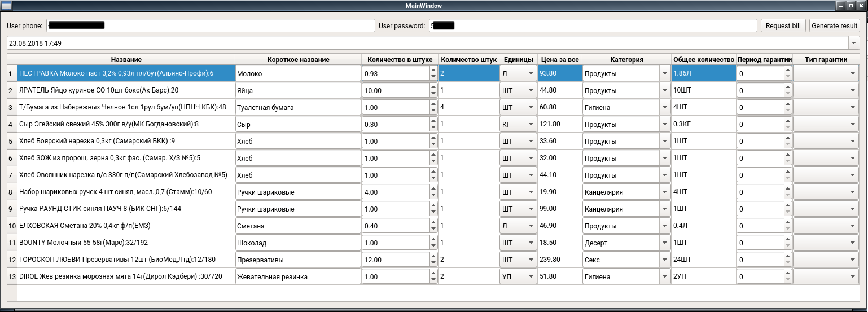
Task: Click the short name field Молоко
Action: coord(298,73)
